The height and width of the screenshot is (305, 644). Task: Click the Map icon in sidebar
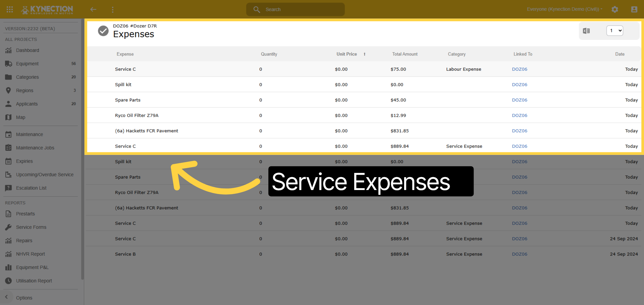tap(9, 117)
